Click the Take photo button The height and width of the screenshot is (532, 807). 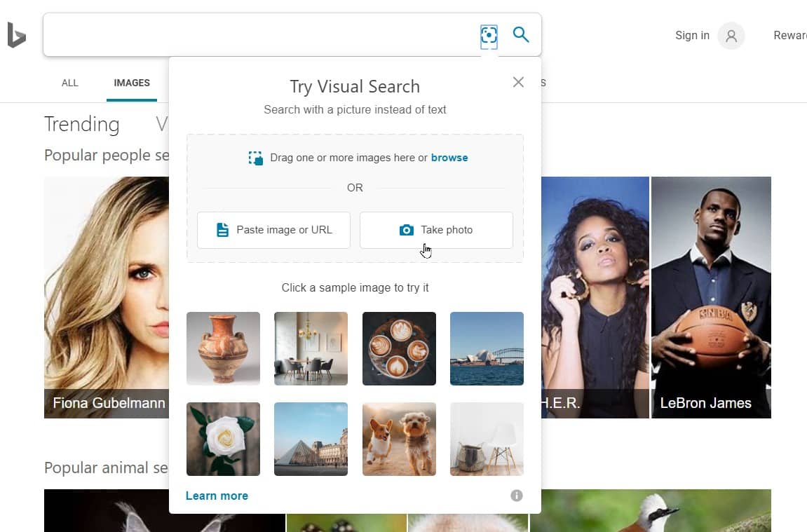[436, 230]
